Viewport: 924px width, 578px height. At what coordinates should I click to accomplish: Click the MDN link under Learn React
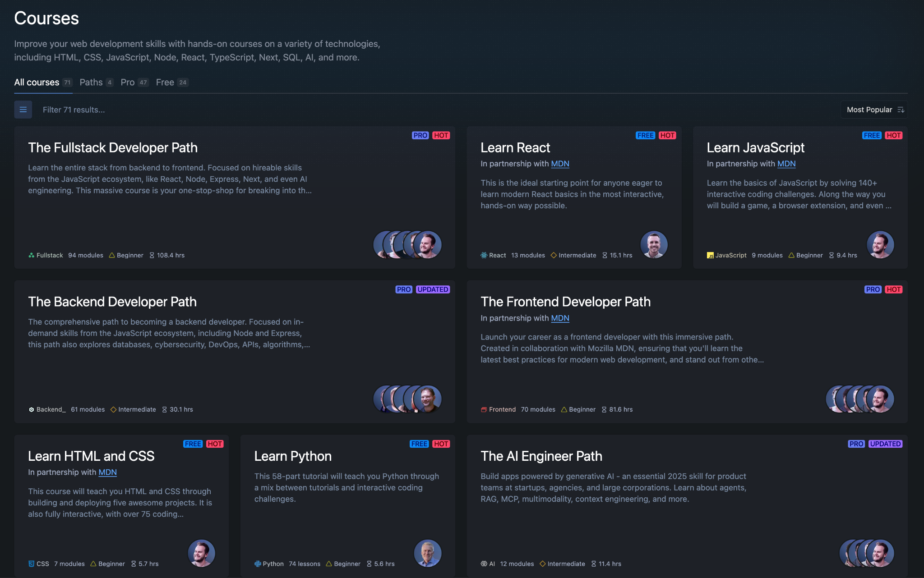(560, 164)
